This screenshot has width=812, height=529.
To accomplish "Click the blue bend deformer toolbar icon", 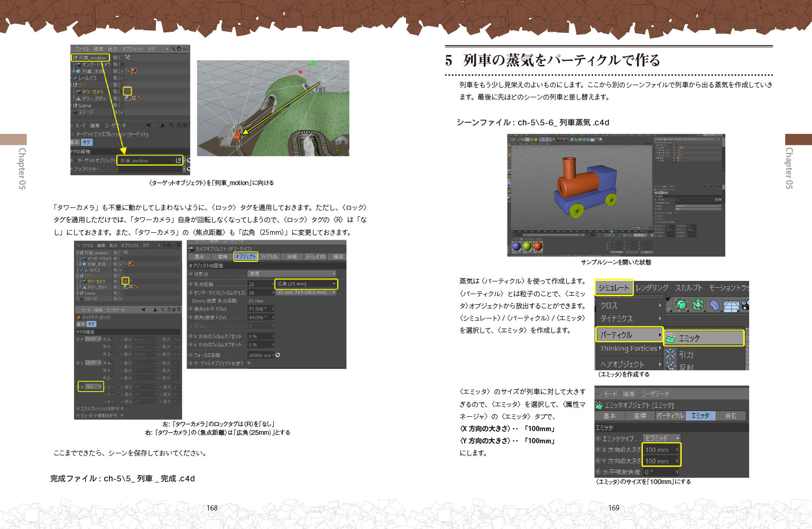I will [x=714, y=305].
